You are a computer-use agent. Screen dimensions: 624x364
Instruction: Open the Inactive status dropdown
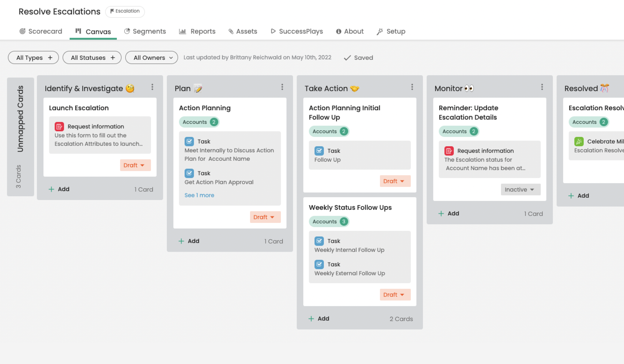coord(520,189)
